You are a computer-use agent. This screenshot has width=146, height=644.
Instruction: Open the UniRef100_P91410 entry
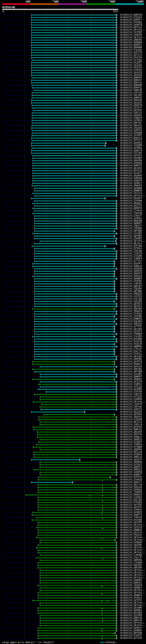click(131, 535)
